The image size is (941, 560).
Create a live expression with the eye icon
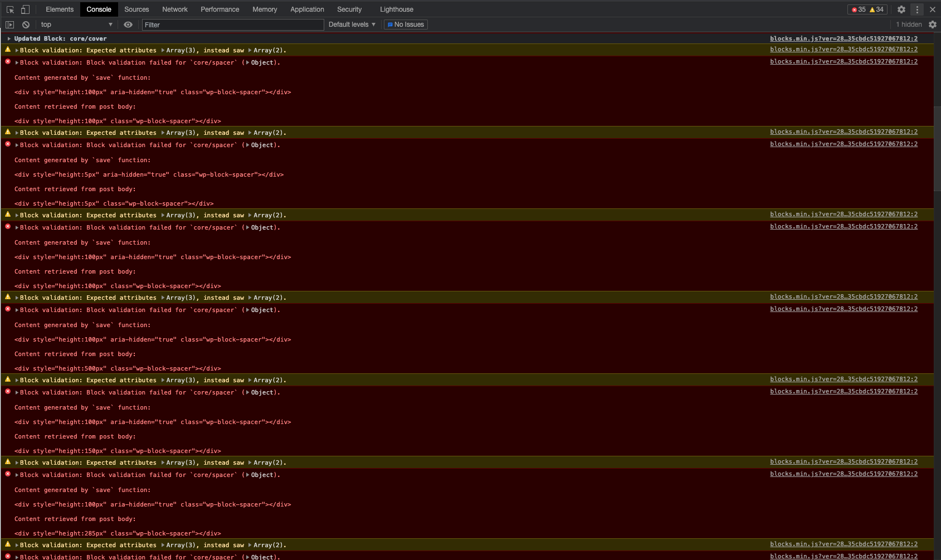[128, 25]
